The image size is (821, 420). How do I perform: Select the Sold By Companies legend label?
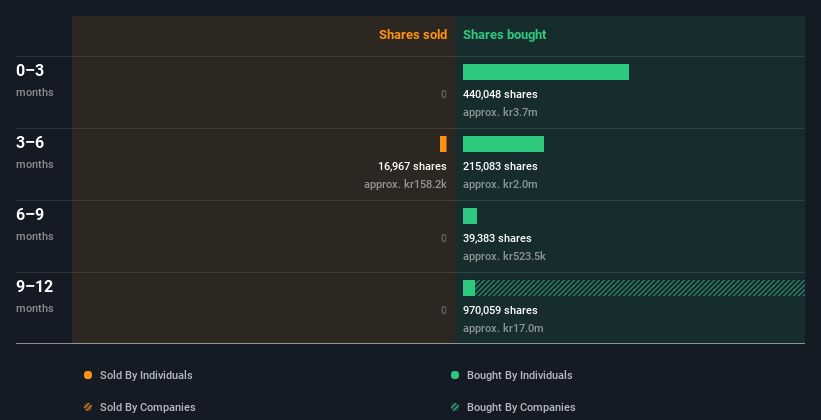coord(148,407)
